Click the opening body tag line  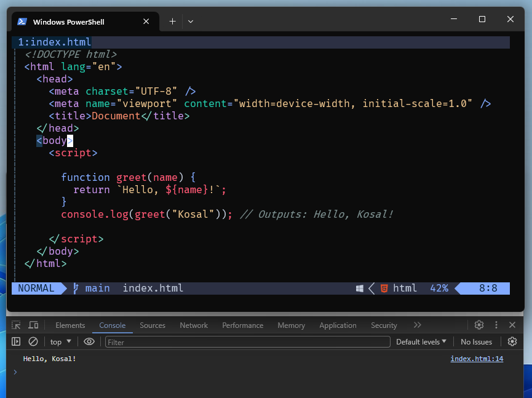[x=55, y=140]
